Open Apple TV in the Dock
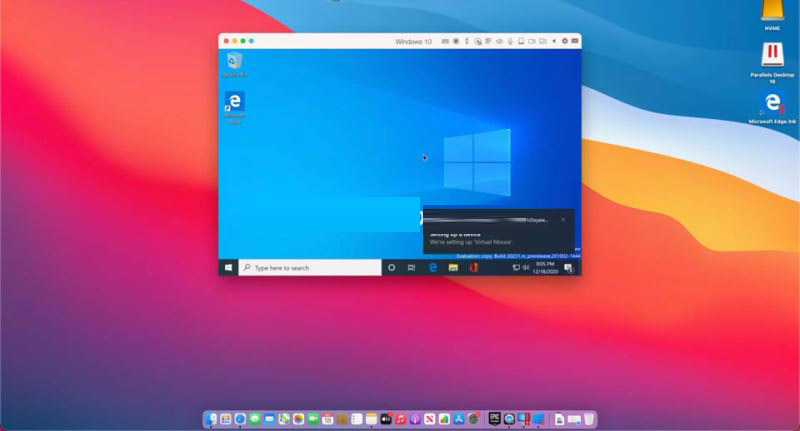Screen dimensions: 800x431 [x=386, y=419]
